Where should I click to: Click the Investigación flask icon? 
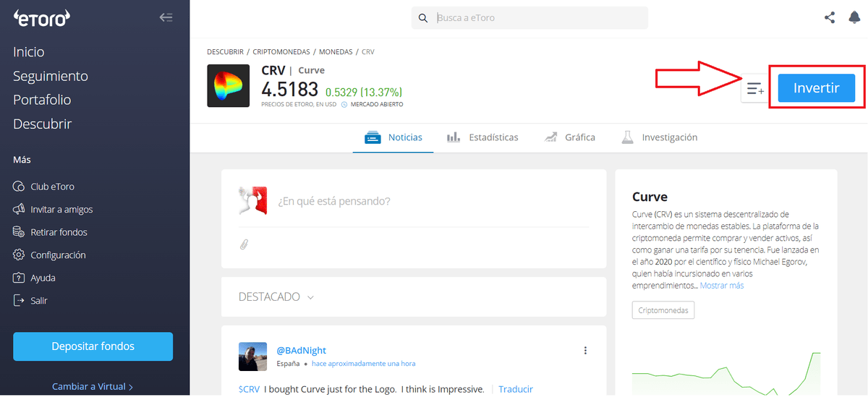click(627, 137)
